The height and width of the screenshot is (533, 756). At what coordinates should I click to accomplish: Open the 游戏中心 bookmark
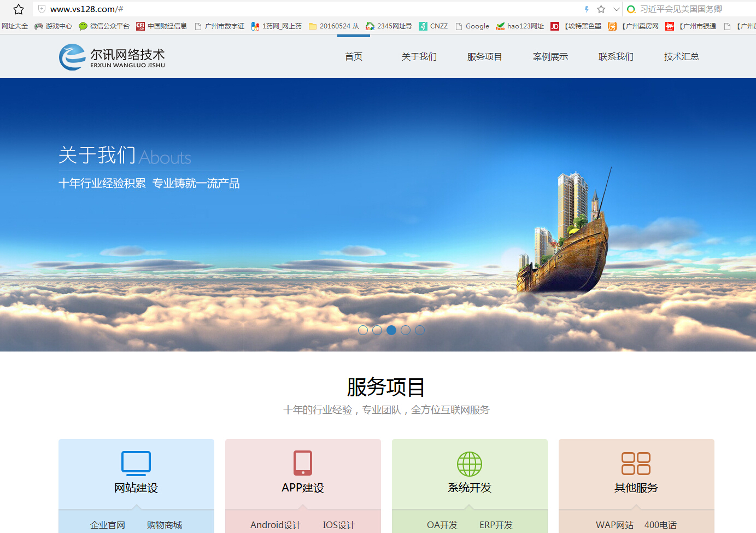click(x=53, y=26)
